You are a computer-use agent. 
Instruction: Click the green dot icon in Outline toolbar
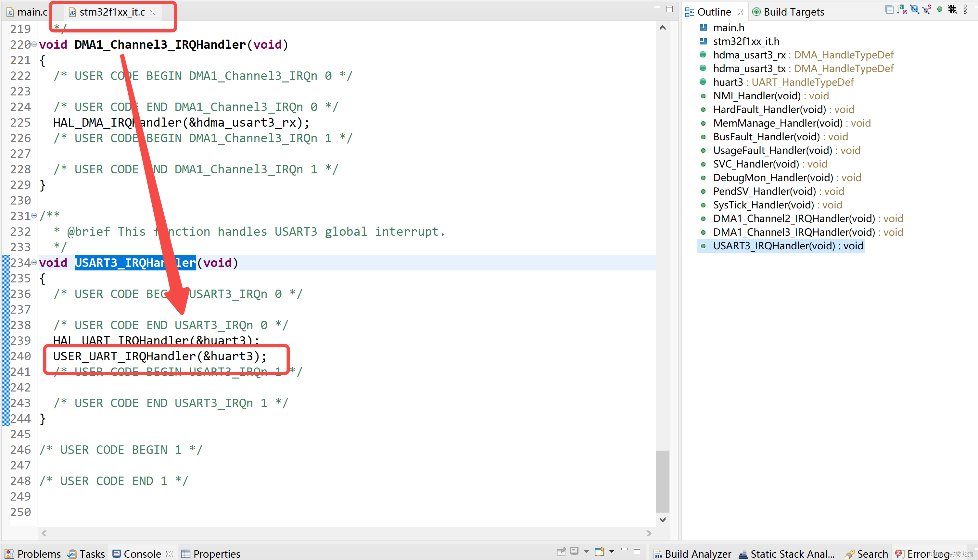940,10
